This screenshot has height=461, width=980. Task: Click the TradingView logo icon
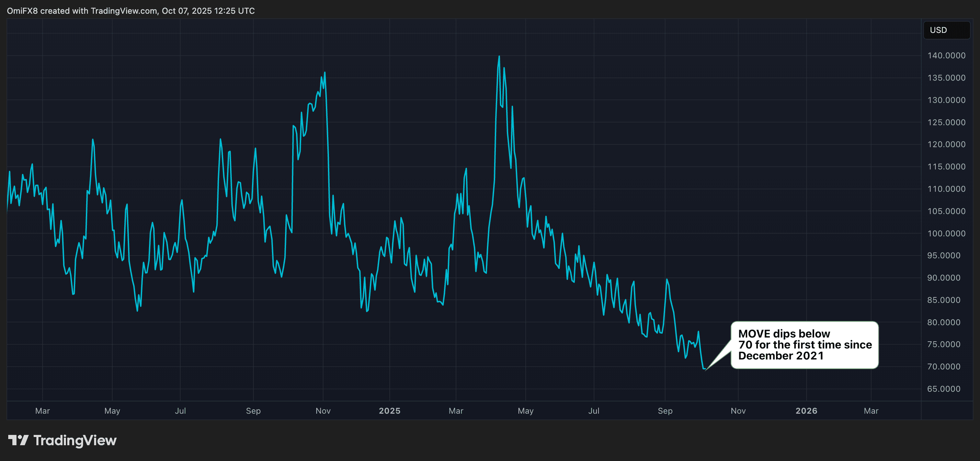pos(18,440)
